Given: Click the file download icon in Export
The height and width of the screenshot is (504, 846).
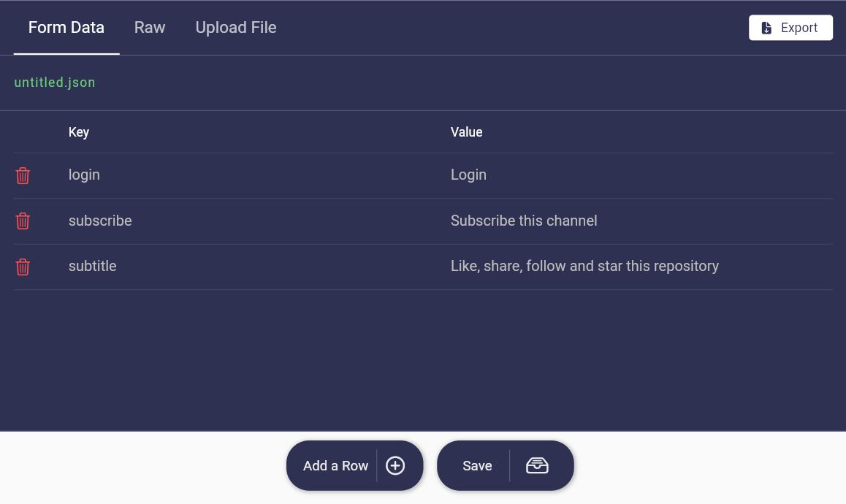Looking at the screenshot, I should click(x=766, y=28).
